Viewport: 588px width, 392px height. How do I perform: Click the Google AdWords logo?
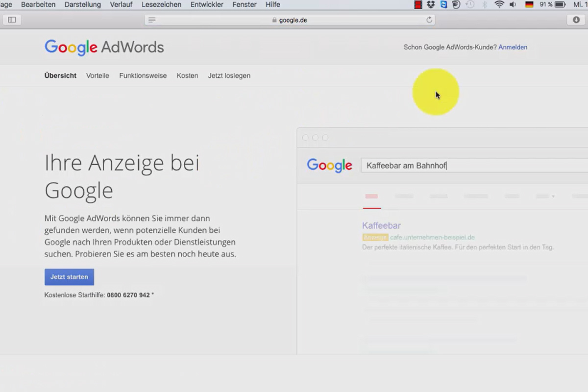tap(104, 48)
